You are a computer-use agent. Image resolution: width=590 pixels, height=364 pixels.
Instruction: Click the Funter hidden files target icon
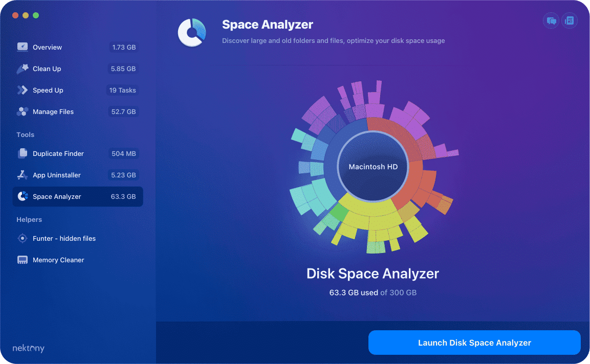[x=22, y=238]
